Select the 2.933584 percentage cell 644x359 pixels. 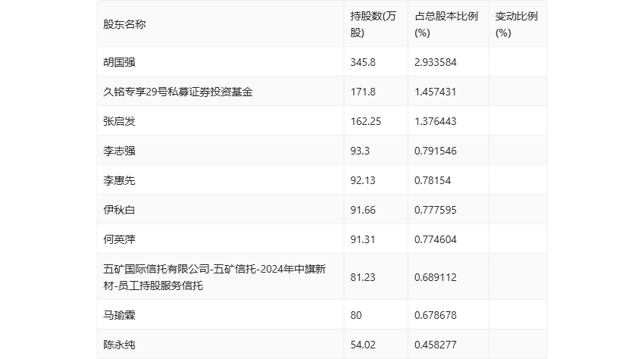click(436, 62)
